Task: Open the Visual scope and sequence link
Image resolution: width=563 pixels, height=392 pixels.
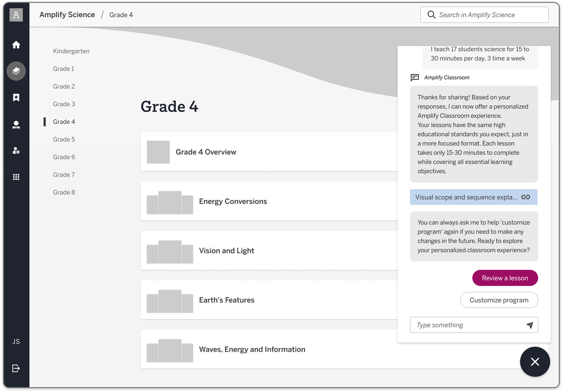Action: click(474, 197)
